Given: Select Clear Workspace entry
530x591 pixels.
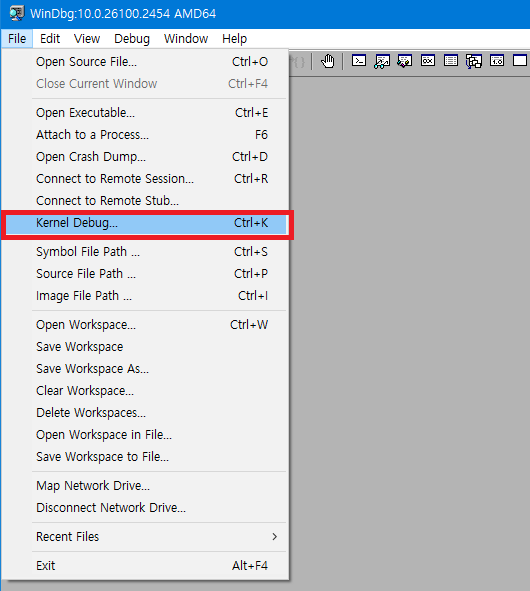Looking at the screenshot, I should point(145,391).
